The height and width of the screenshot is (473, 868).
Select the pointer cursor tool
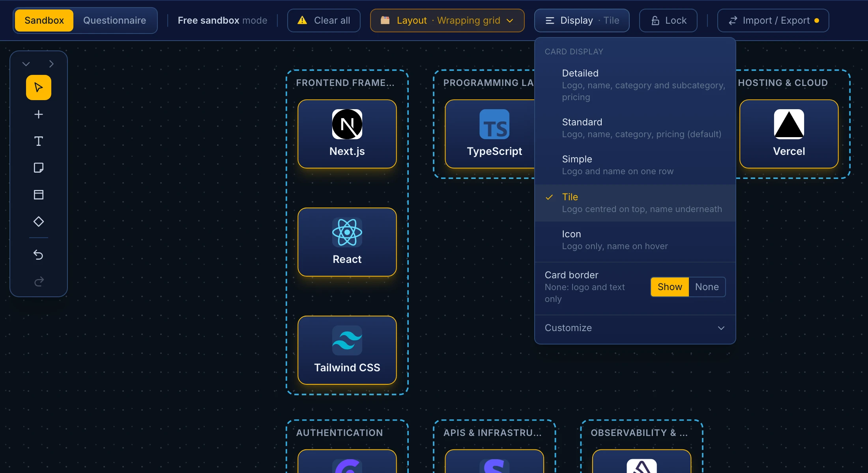tap(39, 88)
